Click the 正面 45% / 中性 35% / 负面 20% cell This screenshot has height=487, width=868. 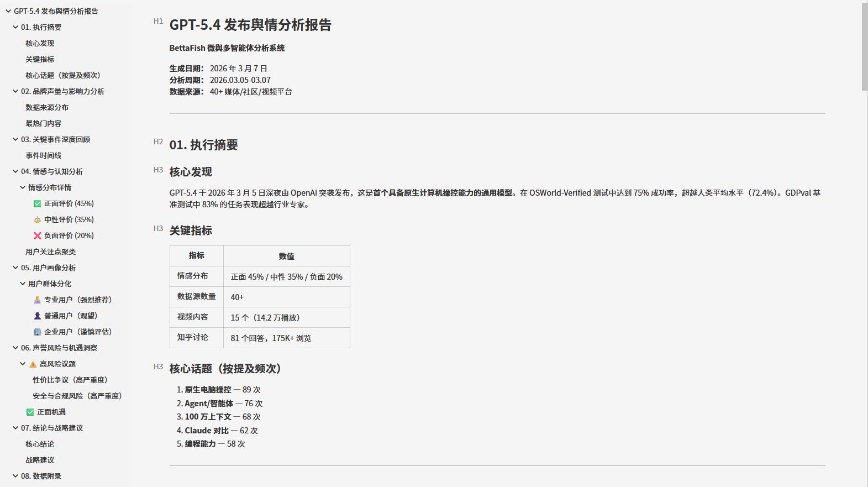287,276
